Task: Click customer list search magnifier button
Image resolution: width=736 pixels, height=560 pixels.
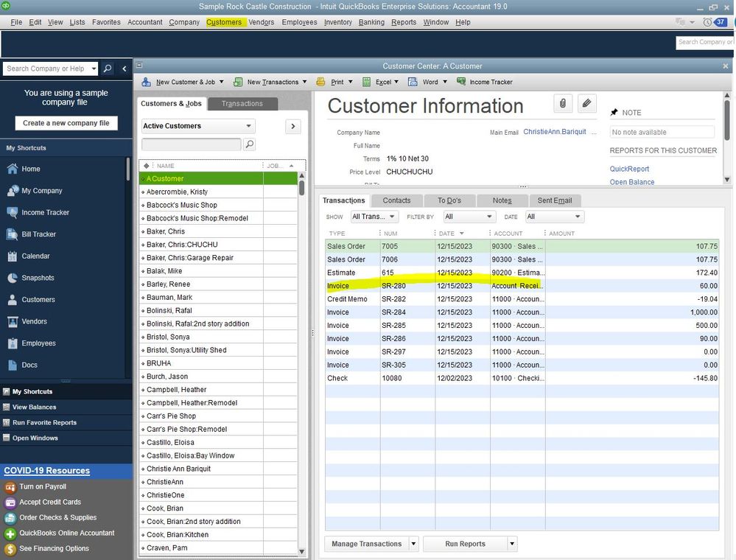Action: tap(249, 144)
